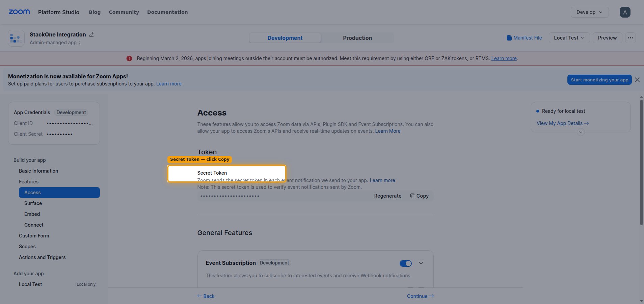Select Actions and Triggers in the sidebar
The width and height of the screenshot is (644, 304).
click(x=42, y=257)
